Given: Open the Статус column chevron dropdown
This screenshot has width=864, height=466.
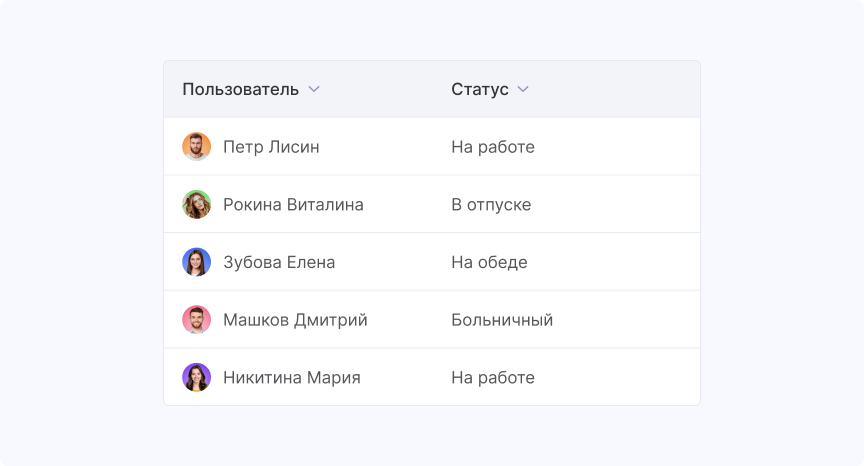Looking at the screenshot, I should point(523,90).
